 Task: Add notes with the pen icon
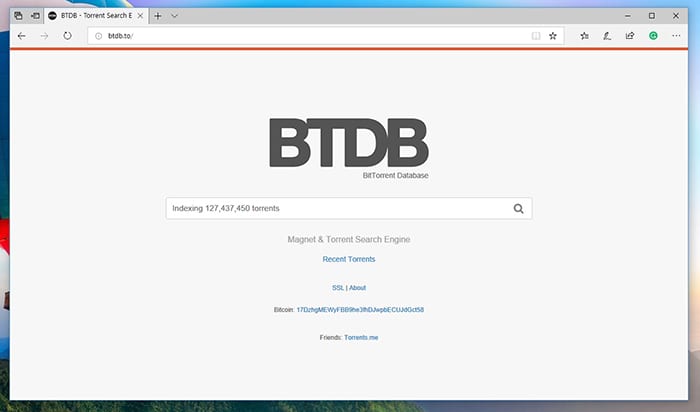(607, 36)
